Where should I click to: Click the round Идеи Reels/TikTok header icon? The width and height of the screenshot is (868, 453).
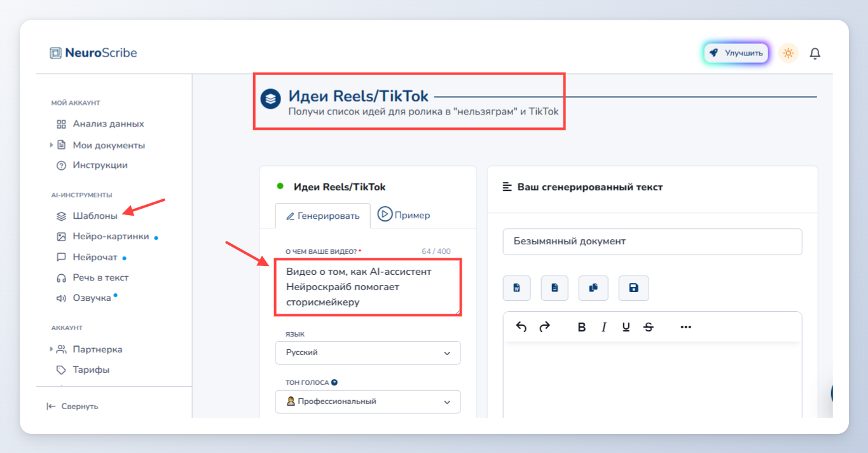(271, 99)
